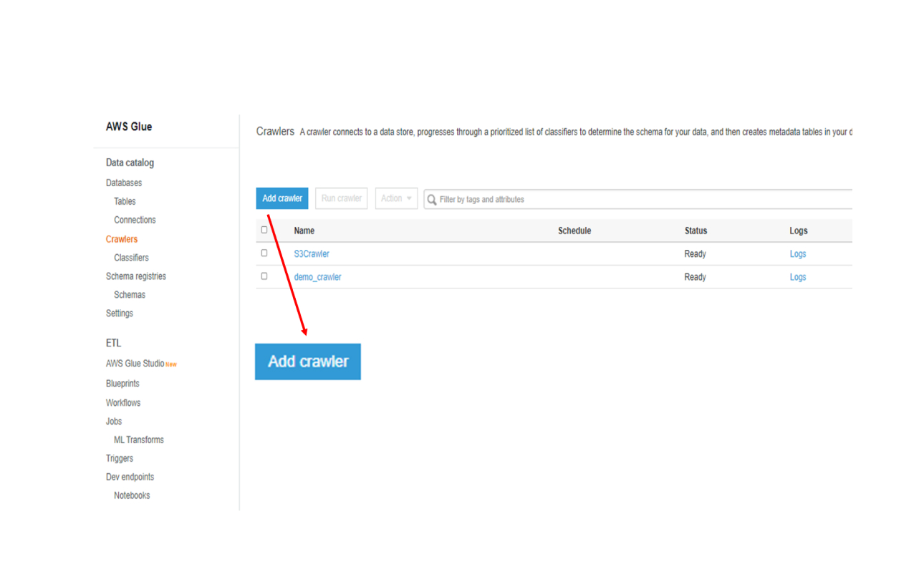Sort table by Schedule column header
Image resolution: width=924 pixels, height=587 pixels.
[574, 231]
